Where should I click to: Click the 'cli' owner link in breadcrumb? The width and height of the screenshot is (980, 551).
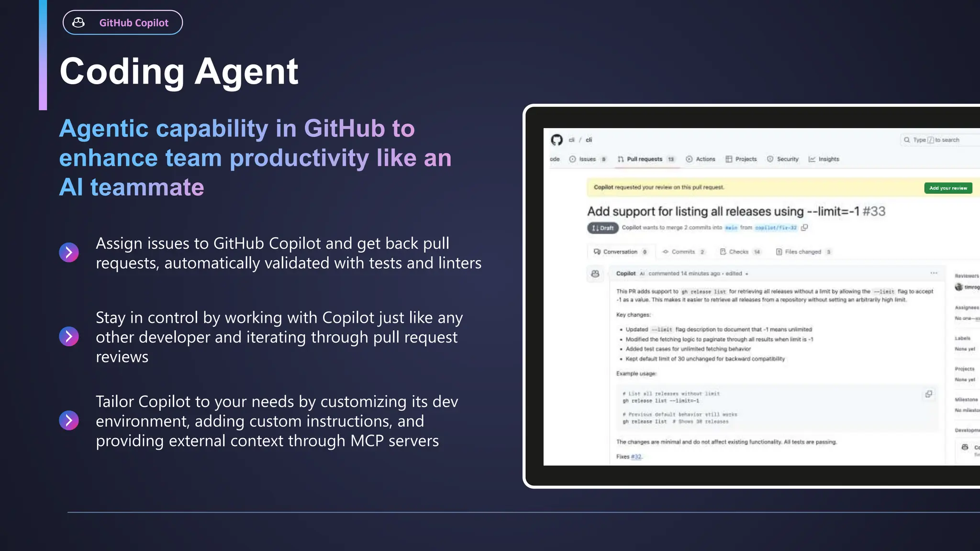pyautogui.click(x=571, y=140)
